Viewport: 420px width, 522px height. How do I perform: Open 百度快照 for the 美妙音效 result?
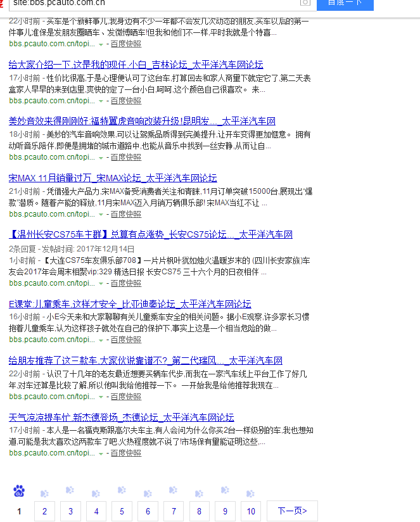[125, 157]
